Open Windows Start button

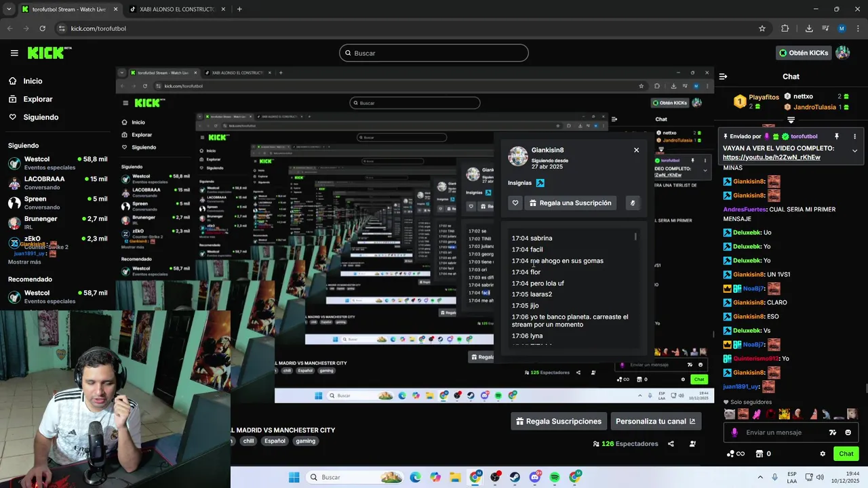(294, 477)
